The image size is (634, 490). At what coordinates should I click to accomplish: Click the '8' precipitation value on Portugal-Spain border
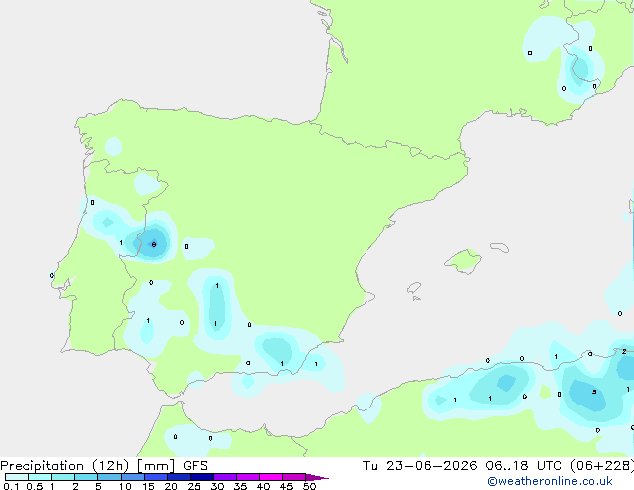[x=154, y=244]
